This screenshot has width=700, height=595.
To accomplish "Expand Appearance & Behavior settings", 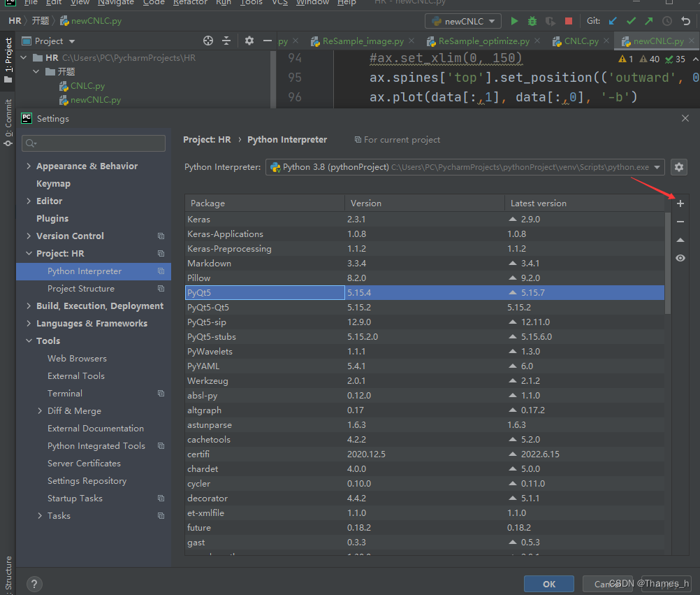I will tap(29, 166).
